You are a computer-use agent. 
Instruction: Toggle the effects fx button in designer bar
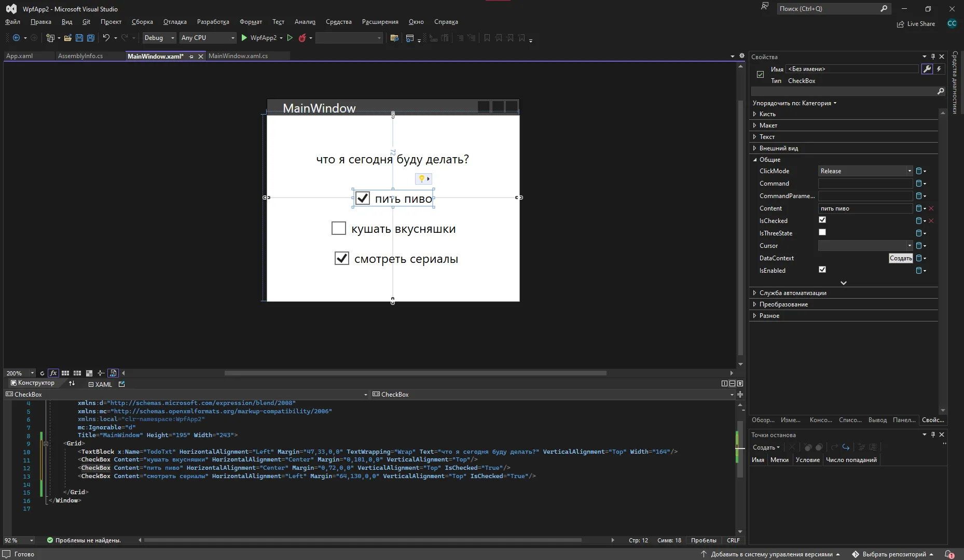[53, 373]
